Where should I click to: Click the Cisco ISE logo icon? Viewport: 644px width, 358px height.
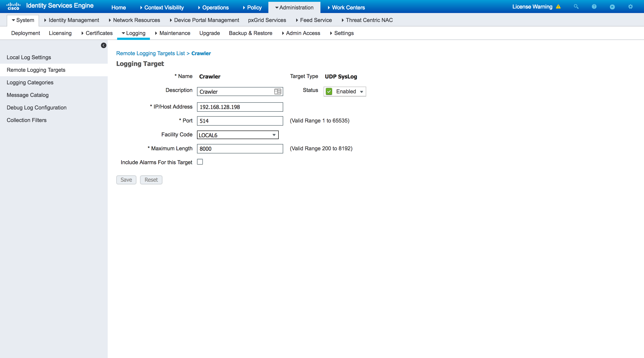point(12,6)
